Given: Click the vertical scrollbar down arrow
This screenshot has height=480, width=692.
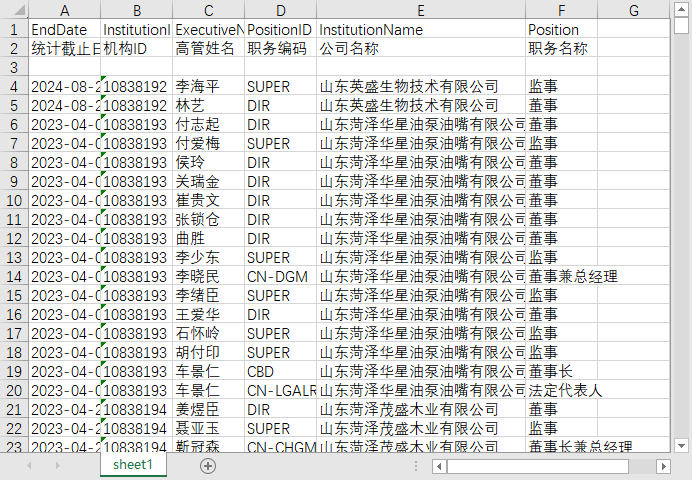Looking at the screenshot, I should click(x=681, y=446).
